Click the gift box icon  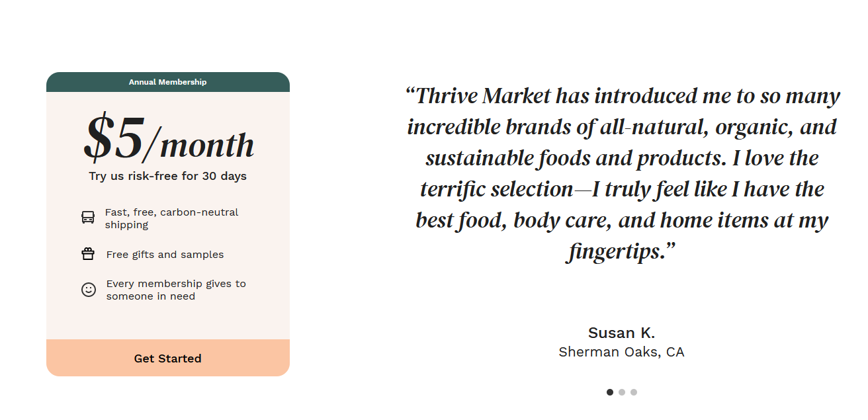(x=88, y=254)
